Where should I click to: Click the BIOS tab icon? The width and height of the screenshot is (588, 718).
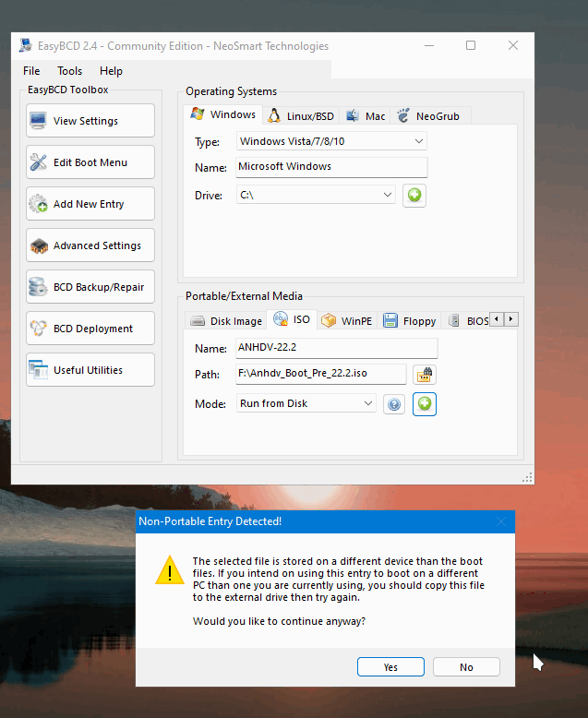[454, 320]
